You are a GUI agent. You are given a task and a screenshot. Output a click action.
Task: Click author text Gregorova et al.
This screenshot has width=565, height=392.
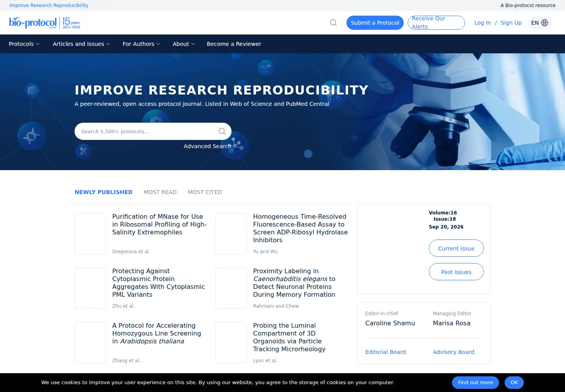tap(131, 252)
